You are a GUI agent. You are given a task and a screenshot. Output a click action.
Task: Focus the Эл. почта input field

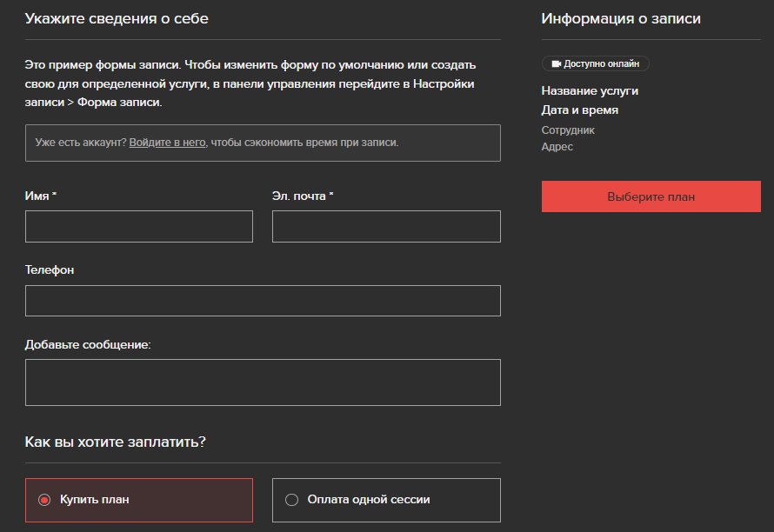(386, 227)
